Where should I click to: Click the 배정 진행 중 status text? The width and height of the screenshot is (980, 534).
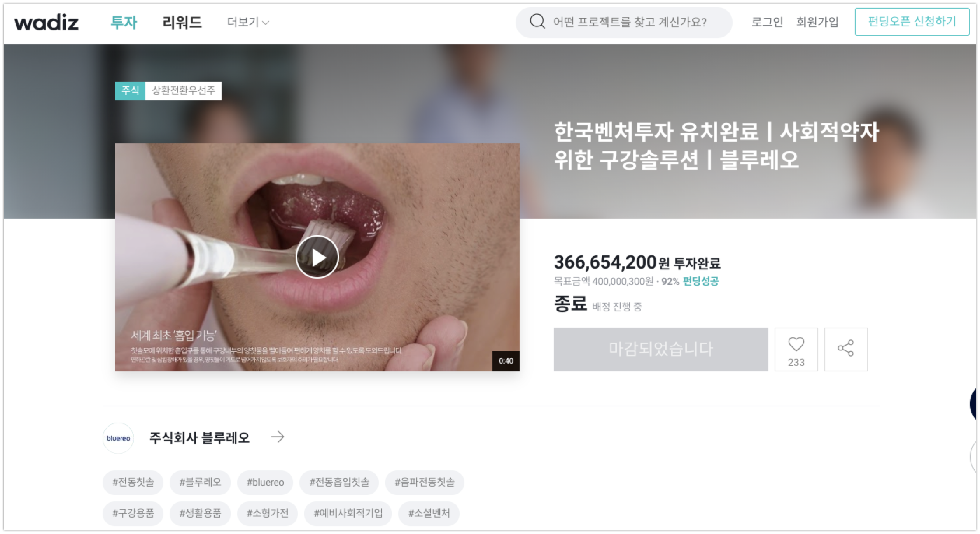click(617, 307)
